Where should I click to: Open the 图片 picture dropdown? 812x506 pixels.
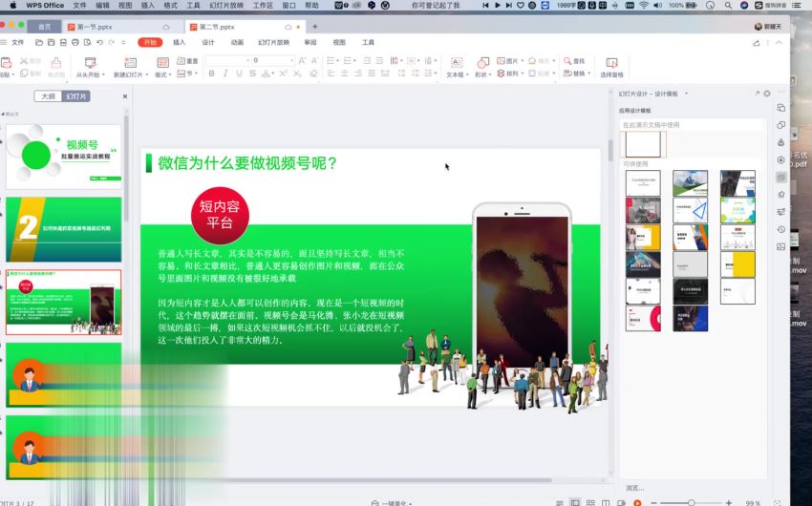510,60
